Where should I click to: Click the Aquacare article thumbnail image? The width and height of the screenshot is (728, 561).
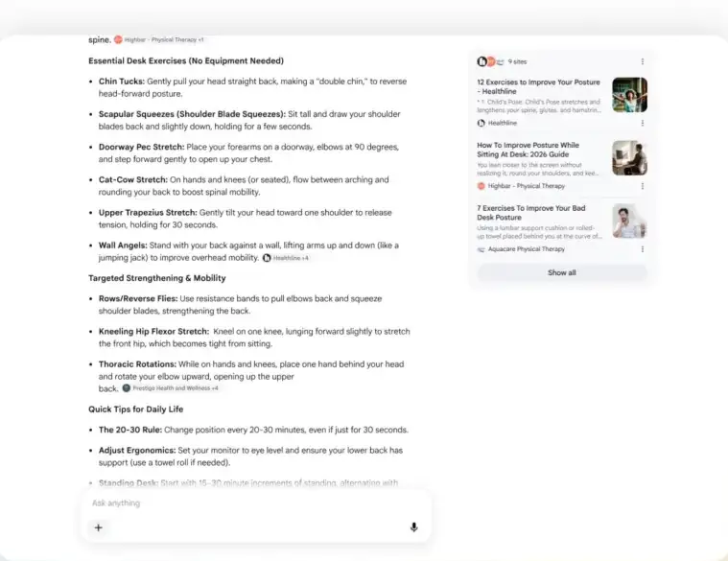629,221
